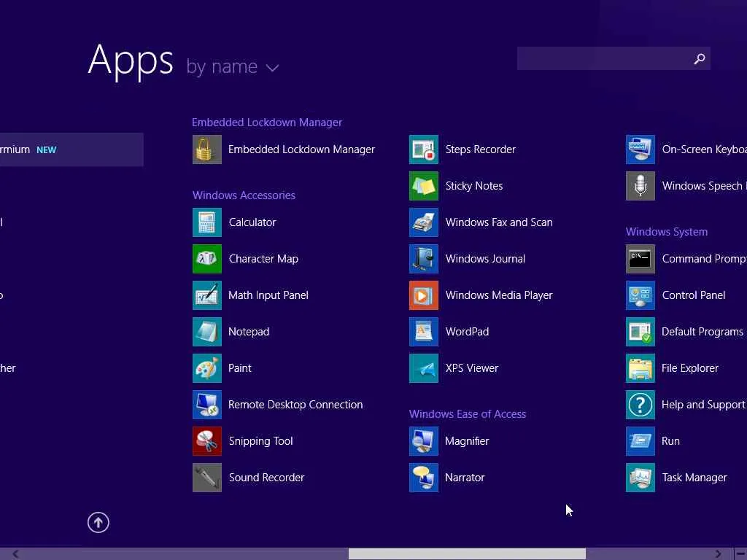The image size is (747, 560).
Task: Click the 'Sticky Notes' label
Action: (474, 186)
